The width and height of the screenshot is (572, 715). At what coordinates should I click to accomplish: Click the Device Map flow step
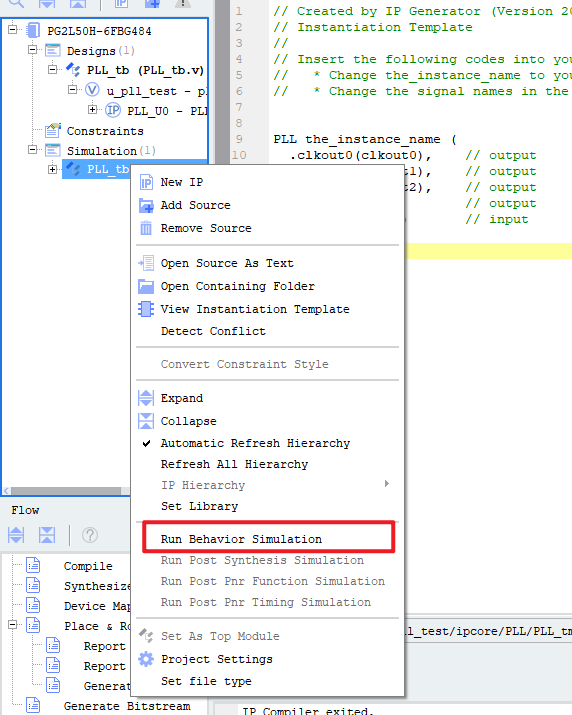point(97,606)
